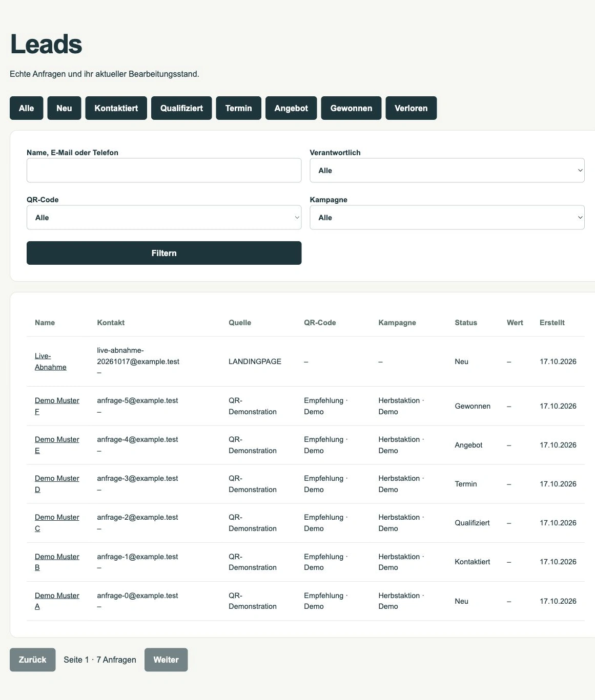Viewport: 595px width, 700px height.
Task: Click date 17.10.2026 in Live-Abnahme row
Action: coord(558,362)
